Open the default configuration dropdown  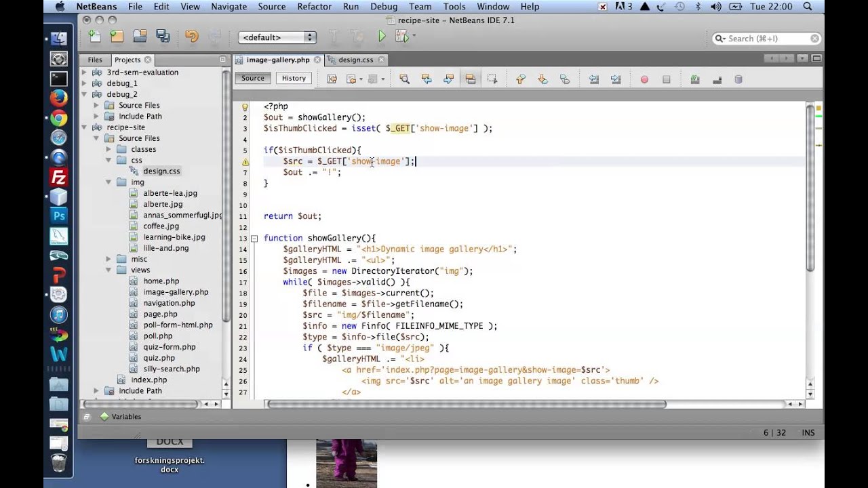tap(277, 37)
